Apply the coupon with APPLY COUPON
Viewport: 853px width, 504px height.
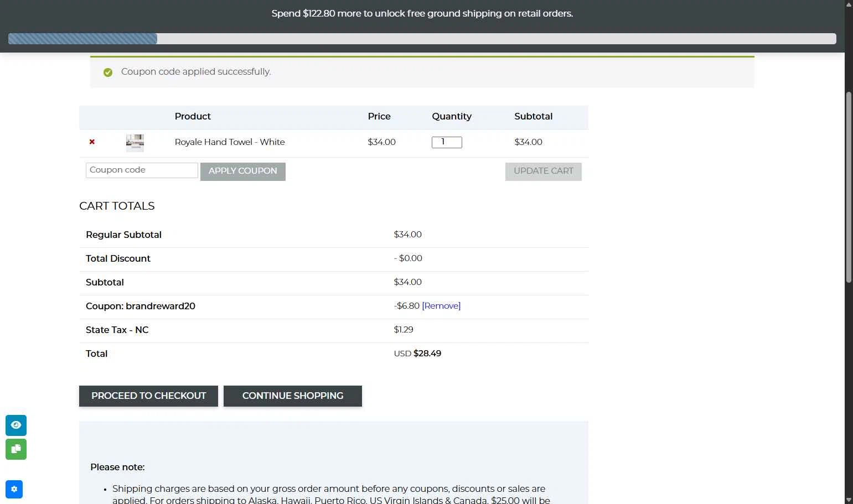point(243,171)
